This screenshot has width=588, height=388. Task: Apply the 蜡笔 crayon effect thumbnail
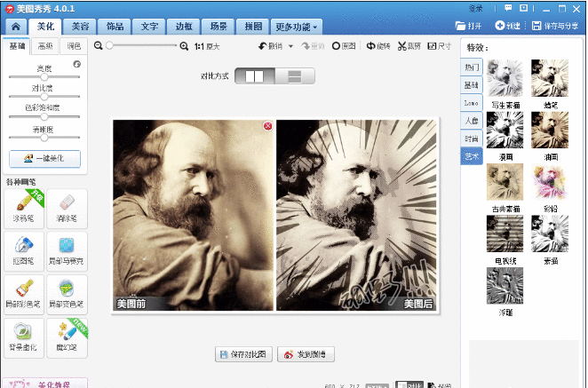tap(550, 78)
